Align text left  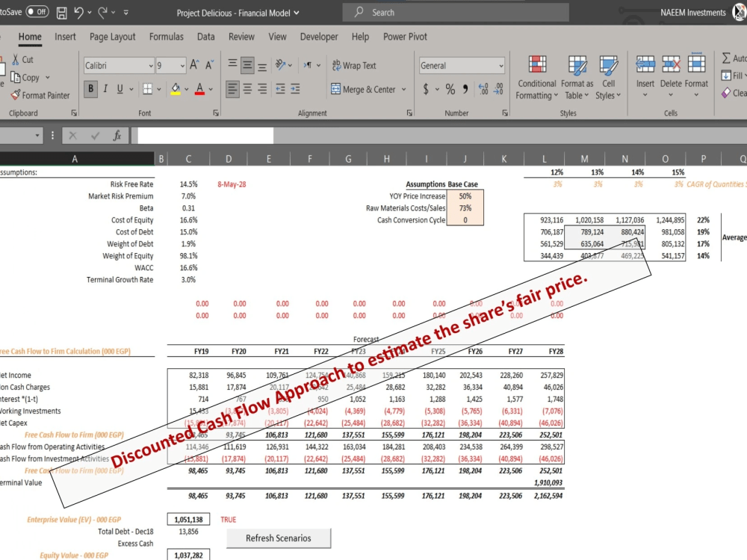pos(232,89)
